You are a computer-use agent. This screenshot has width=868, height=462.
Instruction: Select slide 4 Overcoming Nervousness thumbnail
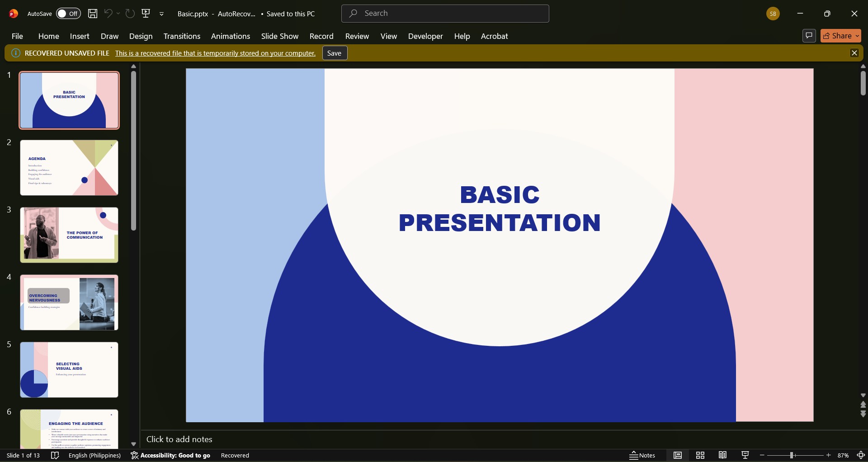point(69,302)
